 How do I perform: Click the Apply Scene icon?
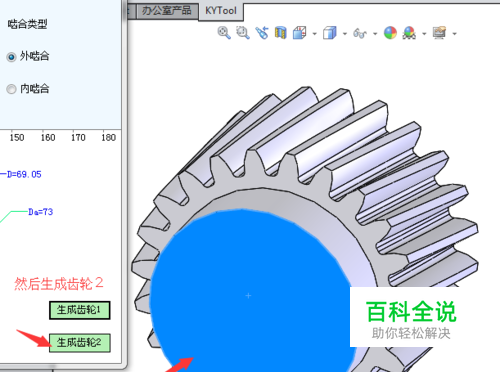[x=409, y=33]
